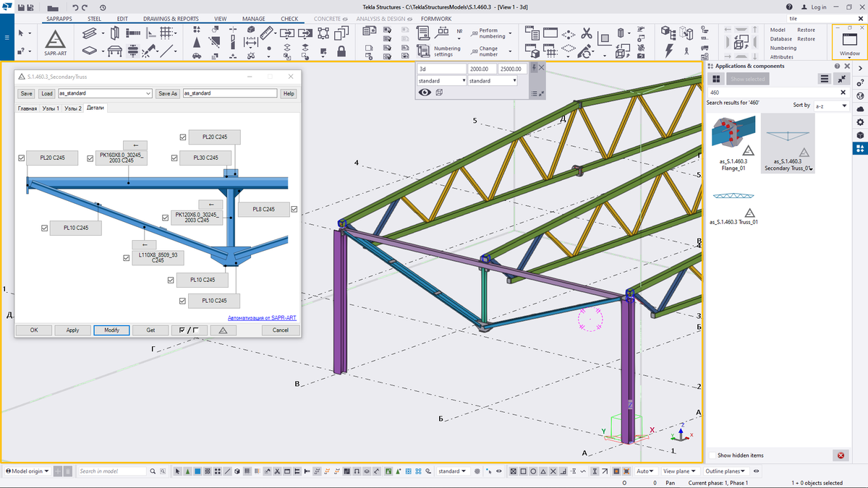This screenshot has width=868, height=488.
Task: Toggle the PK120X6.0_30245 profile checkbox
Action: [166, 216]
